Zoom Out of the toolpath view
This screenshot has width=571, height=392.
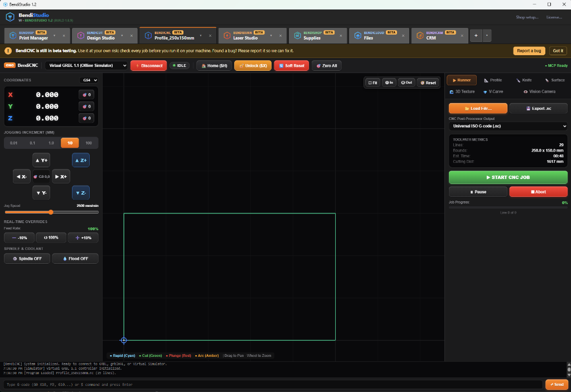[x=407, y=83]
